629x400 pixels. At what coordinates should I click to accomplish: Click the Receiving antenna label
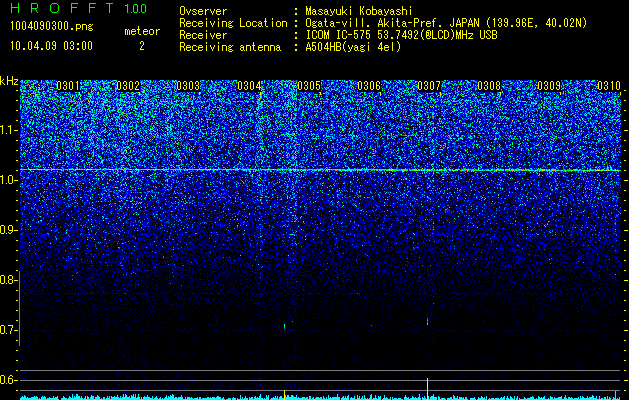(230, 47)
